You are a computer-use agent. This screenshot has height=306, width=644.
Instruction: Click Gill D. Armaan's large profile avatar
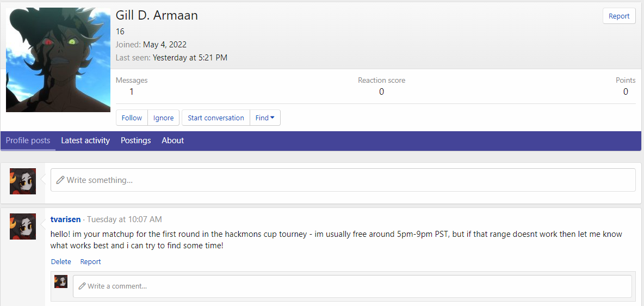(x=58, y=60)
